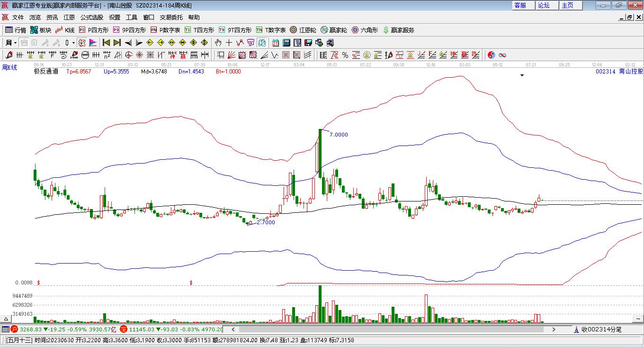Open the 交易委托 menu
644x347 pixels.
[171, 17]
